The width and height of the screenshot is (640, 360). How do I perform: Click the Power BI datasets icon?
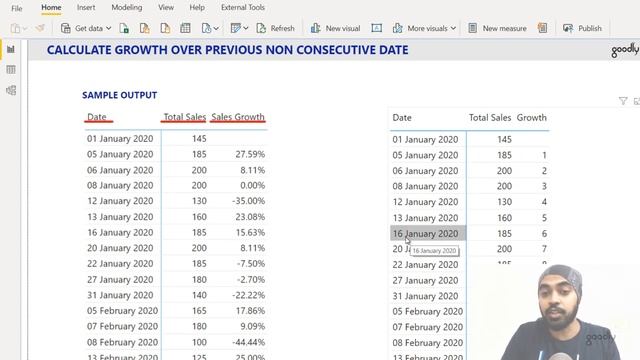[144, 28]
